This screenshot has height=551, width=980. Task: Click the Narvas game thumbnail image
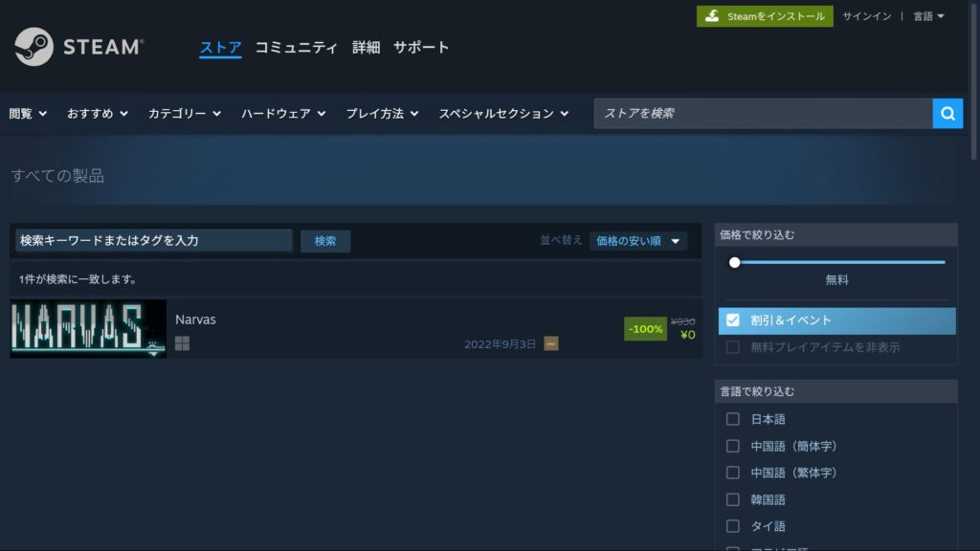click(x=87, y=330)
